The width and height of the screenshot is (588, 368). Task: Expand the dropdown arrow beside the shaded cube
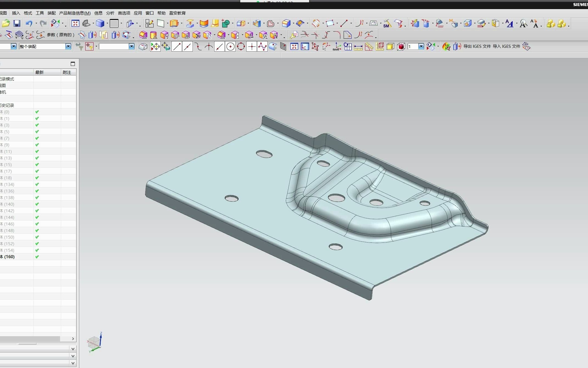107,24
